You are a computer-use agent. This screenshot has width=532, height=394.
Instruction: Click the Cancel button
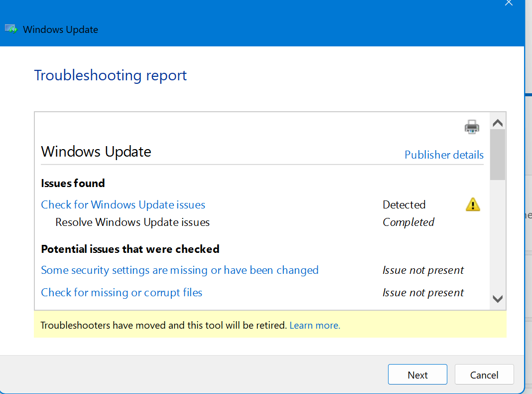[x=484, y=374]
